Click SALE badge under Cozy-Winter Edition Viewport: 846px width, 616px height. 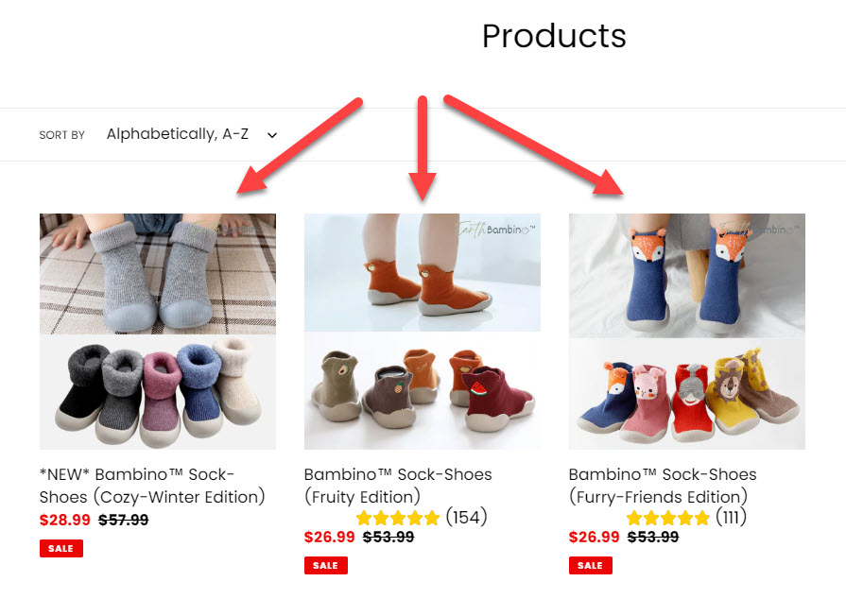coord(60,548)
